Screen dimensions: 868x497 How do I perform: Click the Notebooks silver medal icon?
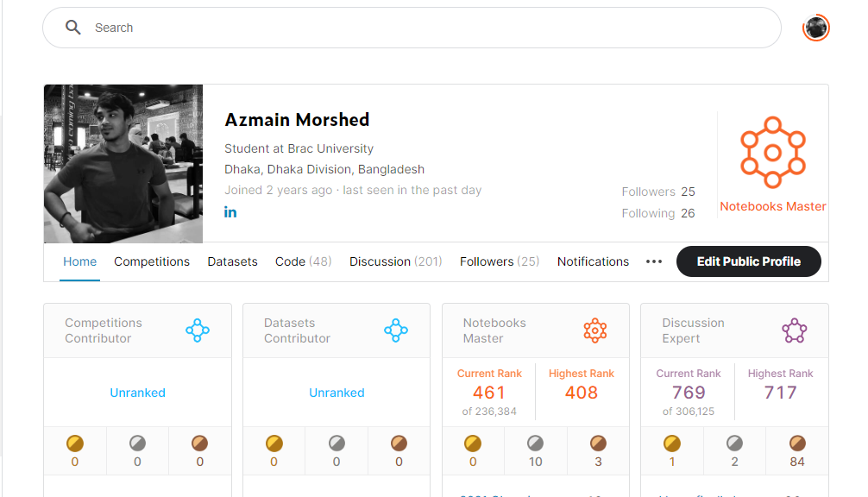pyautogui.click(x=535, y=444)
